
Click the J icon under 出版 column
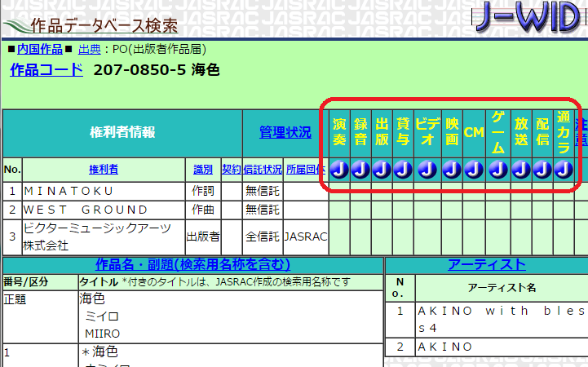tap(382, 170)
